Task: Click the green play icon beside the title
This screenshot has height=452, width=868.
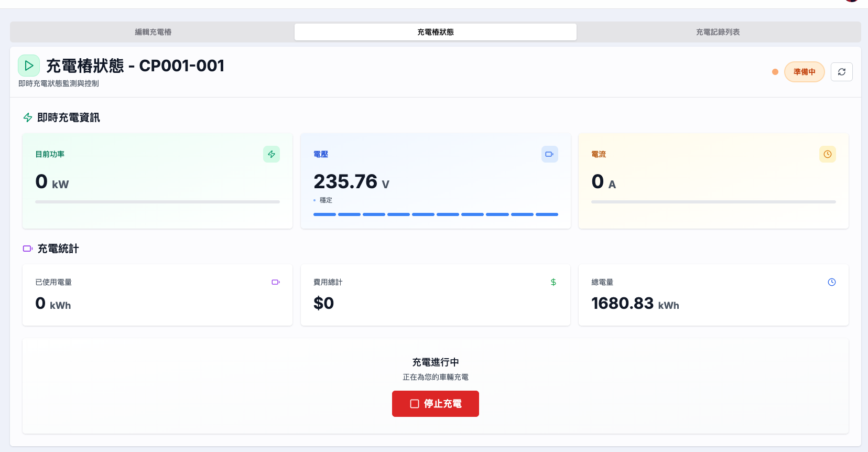Action: click(29, 66)
